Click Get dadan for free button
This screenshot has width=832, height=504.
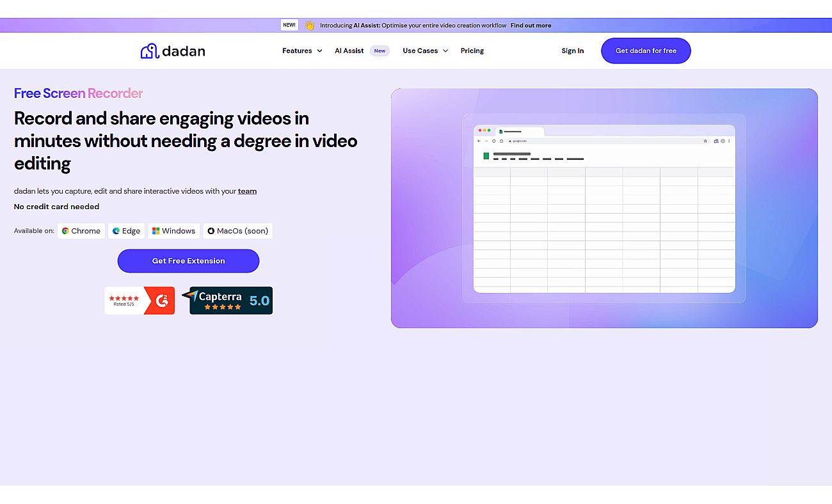[x=646, y=51]
